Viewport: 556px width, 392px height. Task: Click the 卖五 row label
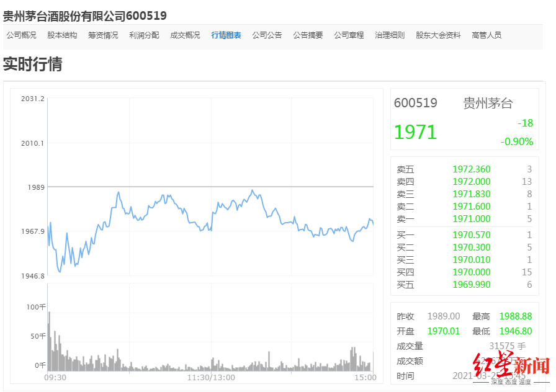405,169
